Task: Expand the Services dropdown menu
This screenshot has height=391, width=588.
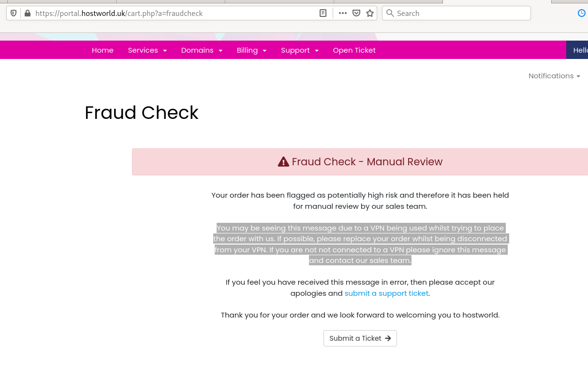Action: [147, 50]
